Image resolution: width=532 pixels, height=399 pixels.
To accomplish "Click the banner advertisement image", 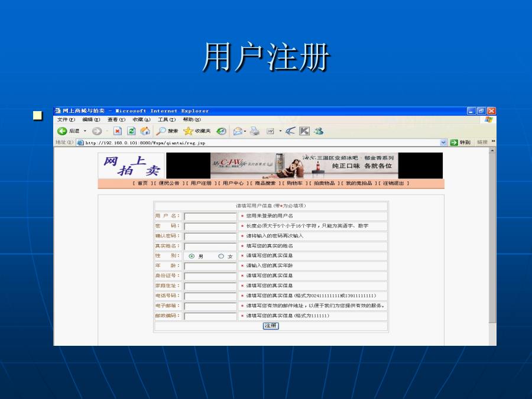I will coord(304,166).
